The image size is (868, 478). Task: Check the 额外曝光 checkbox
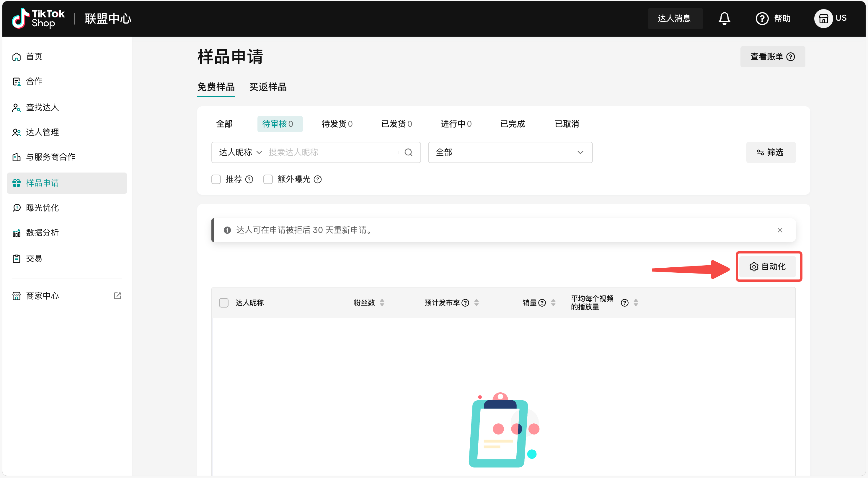(x=268, y=179)
